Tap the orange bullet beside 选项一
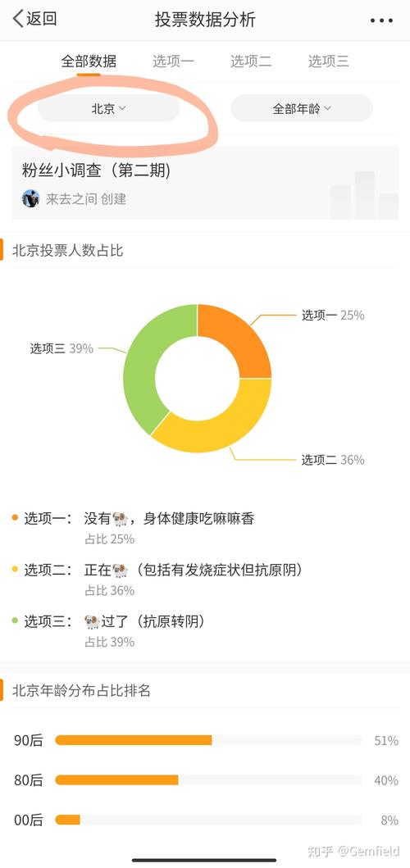This screenshot has height=868, width=410. point(15,518)
